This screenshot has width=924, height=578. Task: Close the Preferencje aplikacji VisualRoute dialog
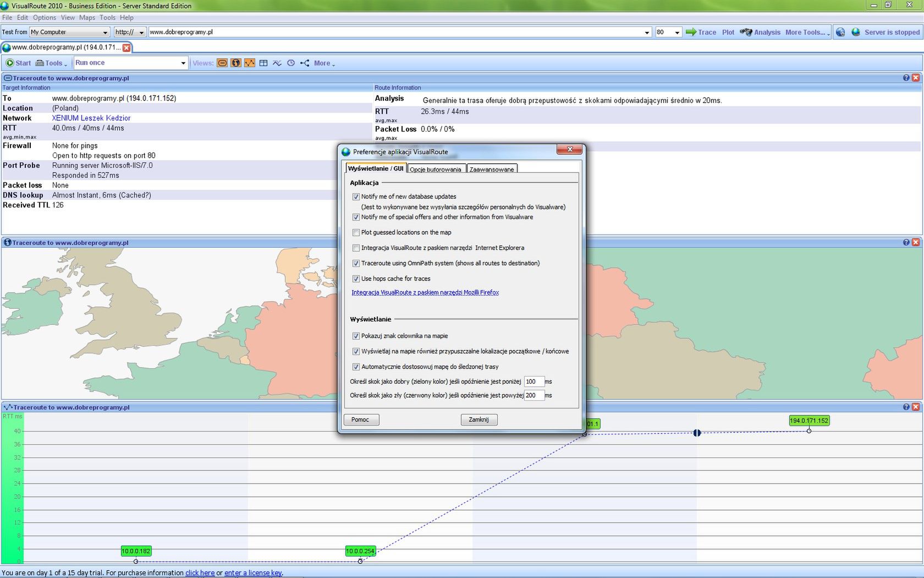point(570,149)
